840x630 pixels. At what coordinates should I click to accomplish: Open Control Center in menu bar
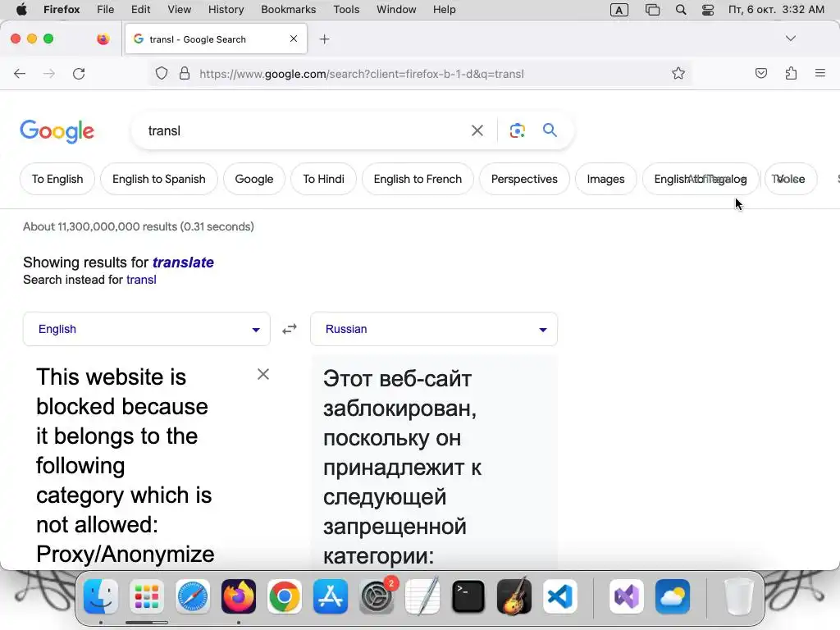708,10
